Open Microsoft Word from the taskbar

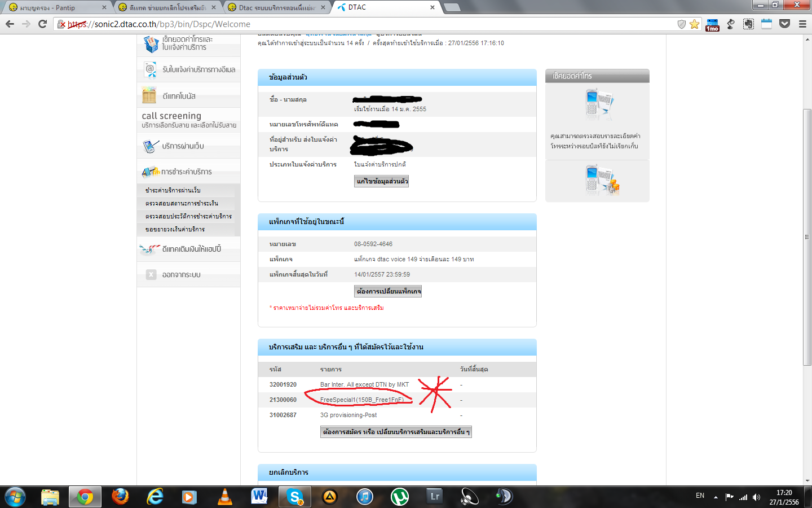(259, 497)
